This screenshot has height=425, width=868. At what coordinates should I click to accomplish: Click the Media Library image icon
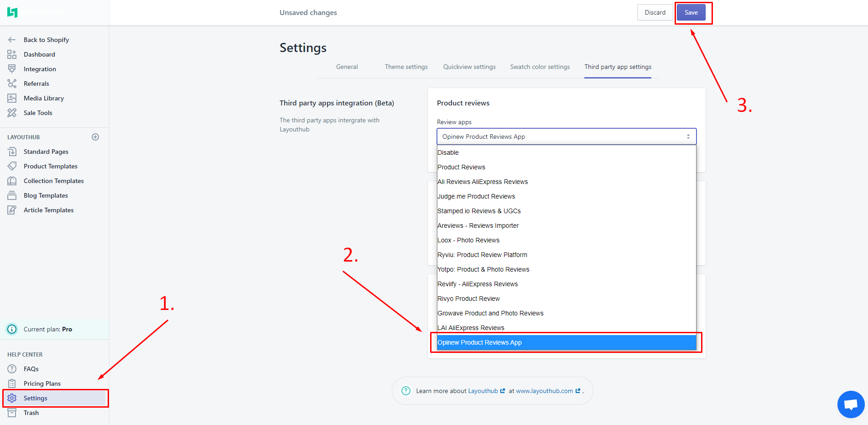(x=12, y=98)
